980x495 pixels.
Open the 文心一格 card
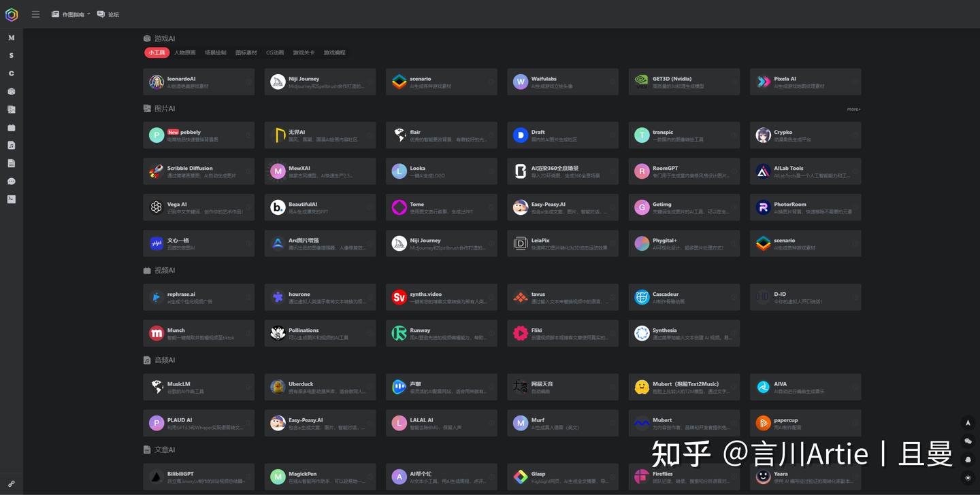(x=199, y=243)
